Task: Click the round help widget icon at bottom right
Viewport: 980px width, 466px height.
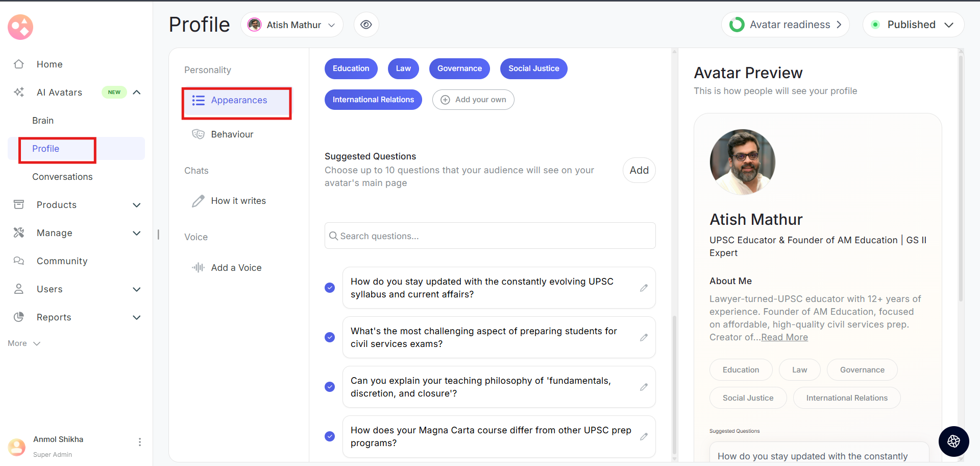Action: coord(953,441)
